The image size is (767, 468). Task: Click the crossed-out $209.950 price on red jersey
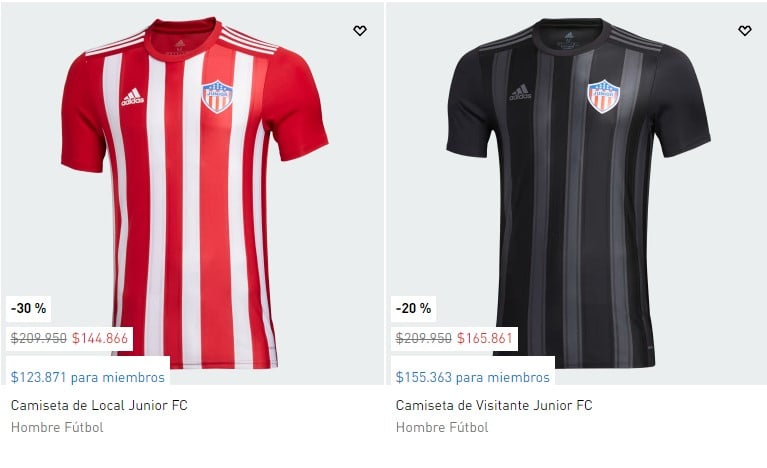[x=39, y=338]
